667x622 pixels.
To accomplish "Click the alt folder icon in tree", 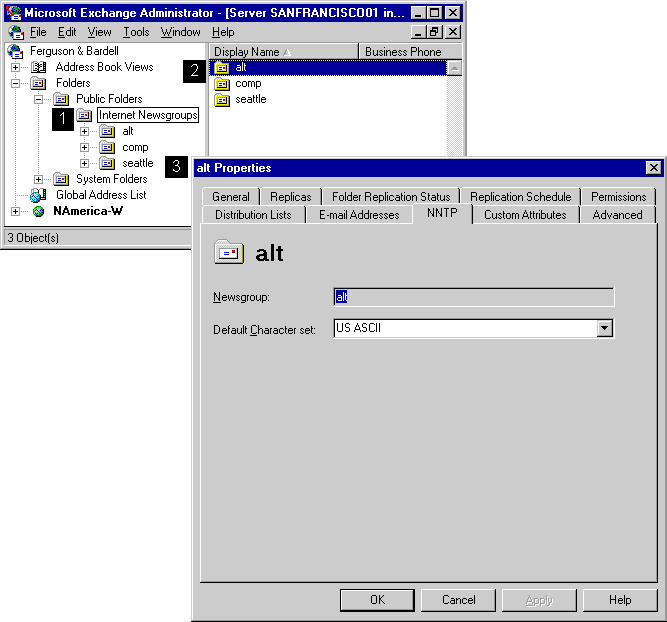I will (x=107, y=131).
